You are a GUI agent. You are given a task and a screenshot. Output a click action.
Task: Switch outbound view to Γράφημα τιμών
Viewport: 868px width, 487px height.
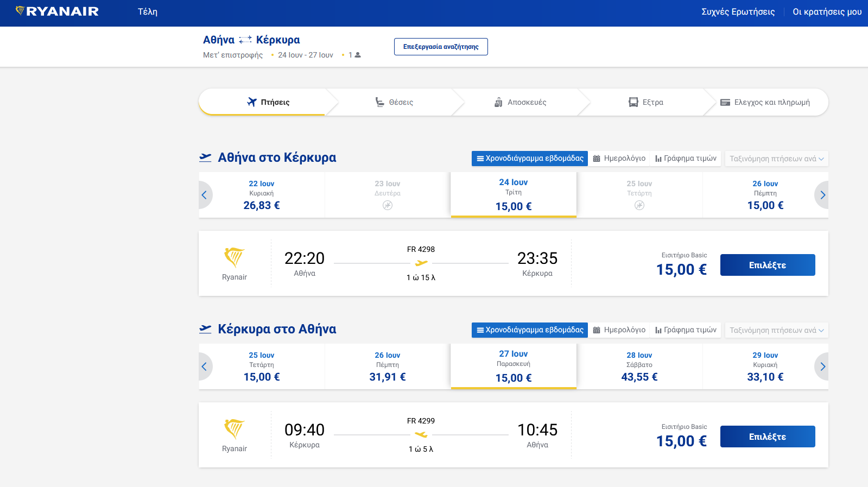tap(686, 159)
